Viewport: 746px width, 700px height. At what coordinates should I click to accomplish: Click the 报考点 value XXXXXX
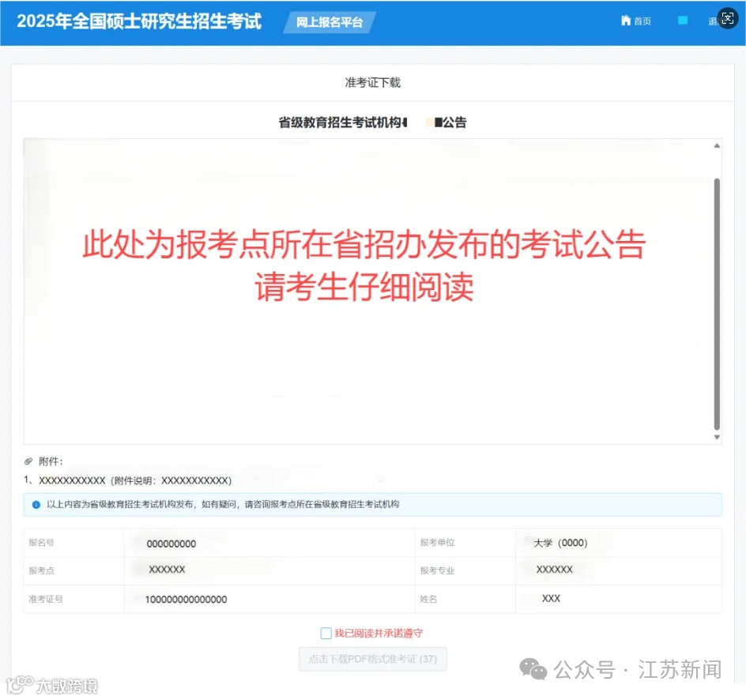(167, 570)
